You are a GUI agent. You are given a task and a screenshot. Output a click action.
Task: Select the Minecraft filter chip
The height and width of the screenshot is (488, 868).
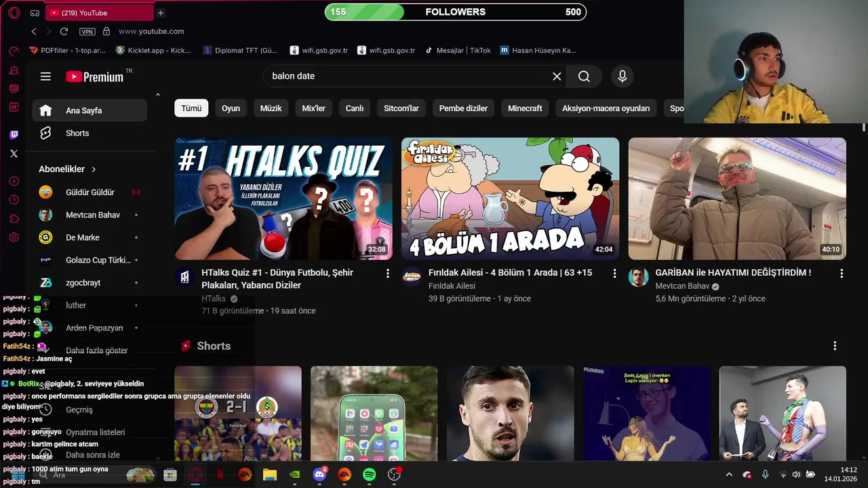click(525, 108)
